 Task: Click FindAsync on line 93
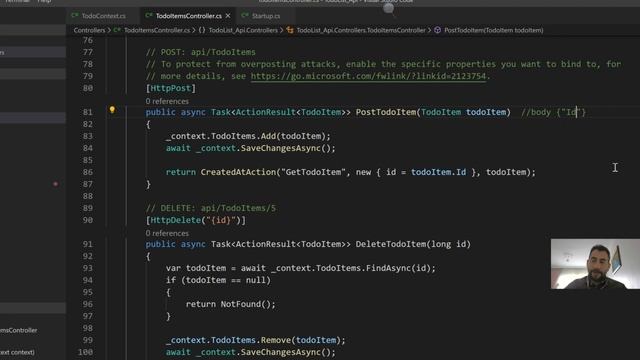pos(388,268)
